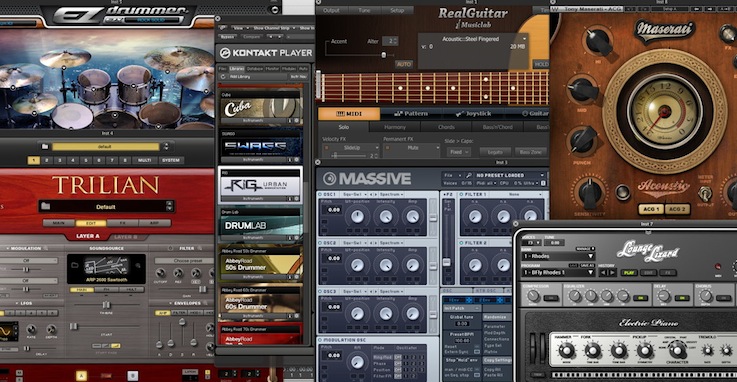
Task: Click the Lounge Lizard PLAY button
Action: click(628, 273)
